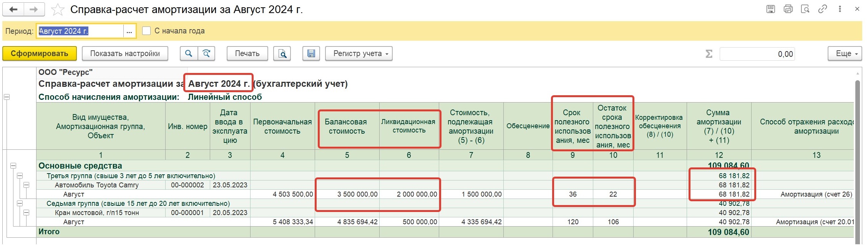
Task: Open search with the magnifier icon
Action: (x=189, y=53)
